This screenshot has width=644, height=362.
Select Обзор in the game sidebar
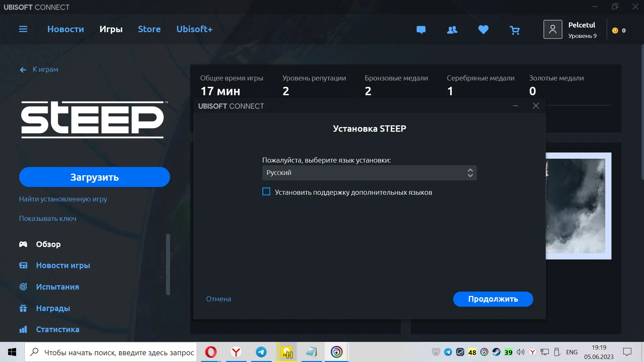[x=48, y=244]
